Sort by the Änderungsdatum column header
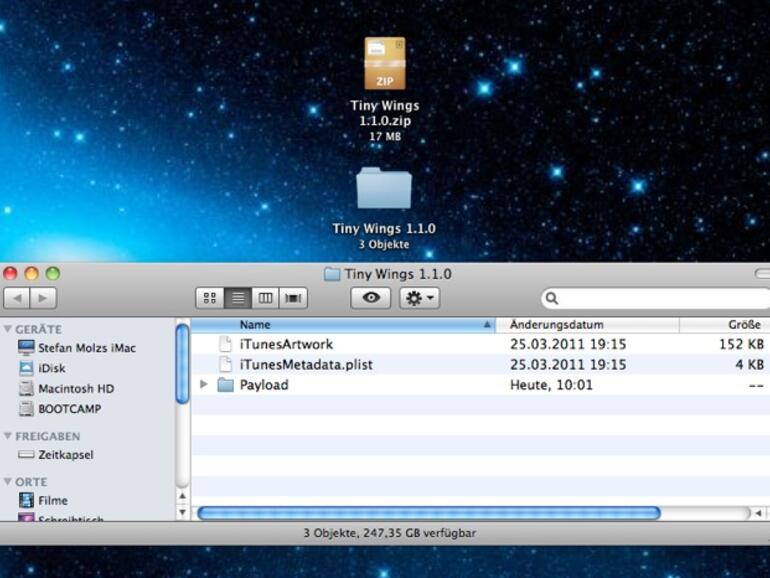 point(587,325)
